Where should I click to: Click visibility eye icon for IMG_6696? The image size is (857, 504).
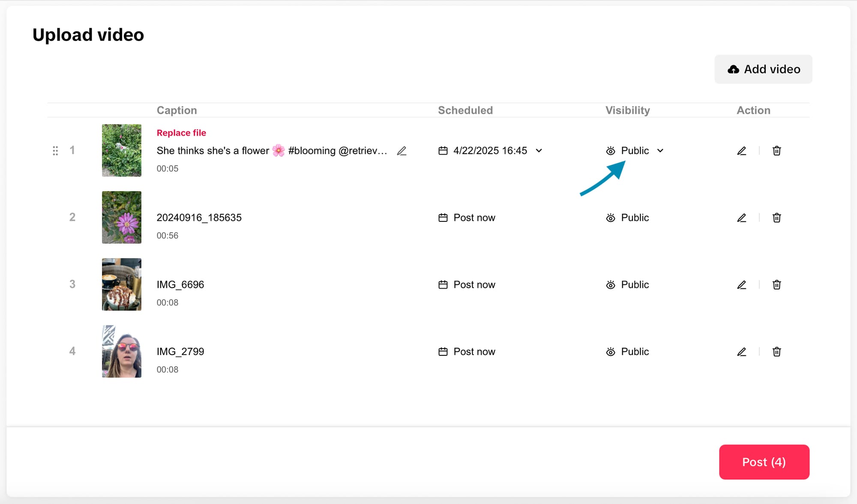611,285
